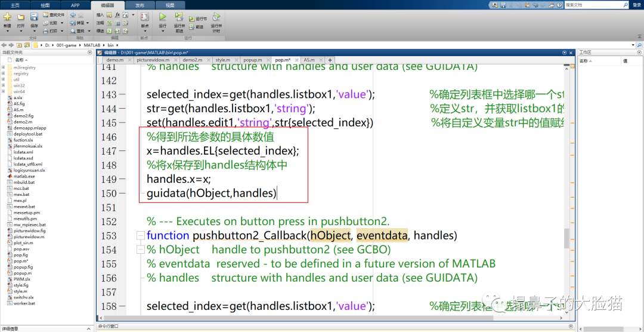Screen dimensions: 644x332
Task: Click the 运行节 (Run Section) tool
Action: [197, 19]
